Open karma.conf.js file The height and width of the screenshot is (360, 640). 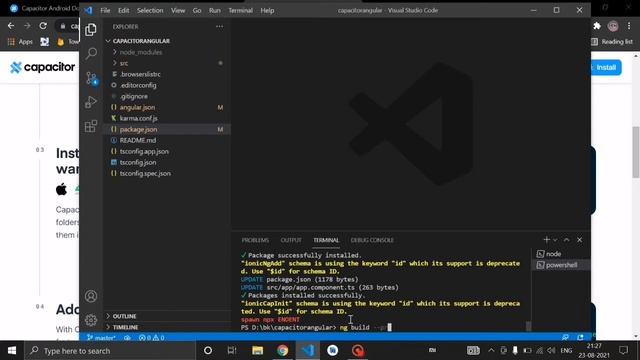pos(167,118)
